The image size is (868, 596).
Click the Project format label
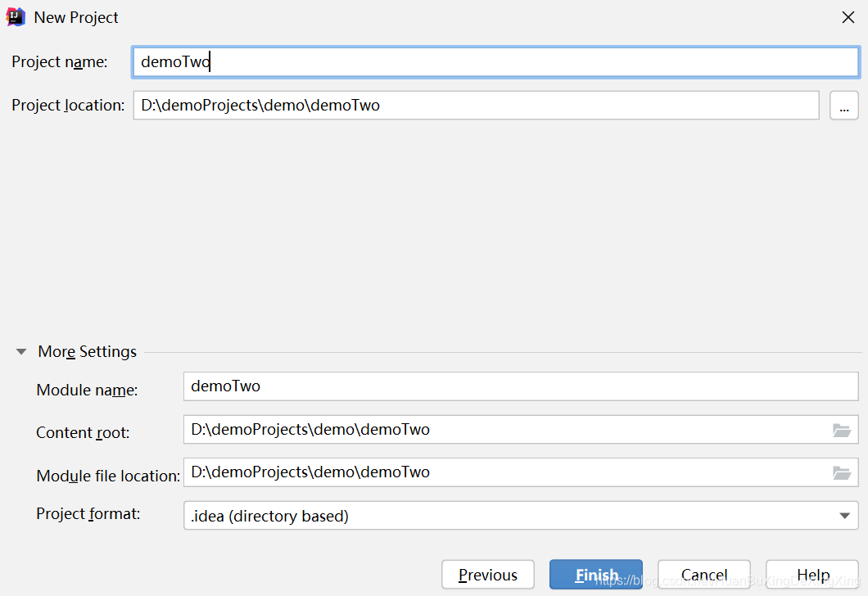(x=88, y=514)
